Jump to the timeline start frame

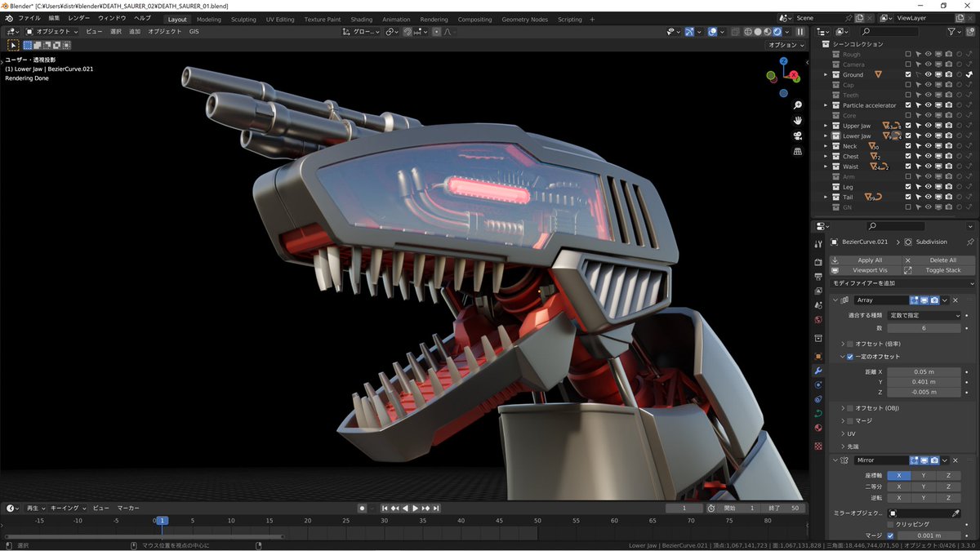(x=385, y=508)
